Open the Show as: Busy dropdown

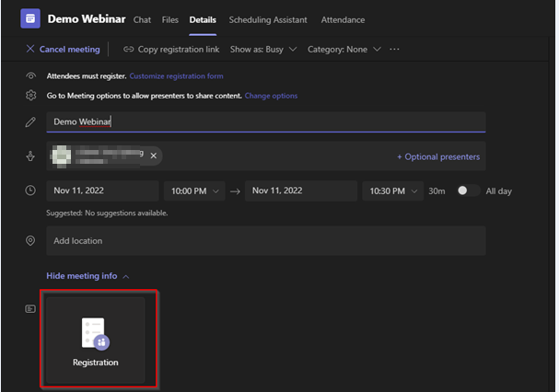point(263,49)
